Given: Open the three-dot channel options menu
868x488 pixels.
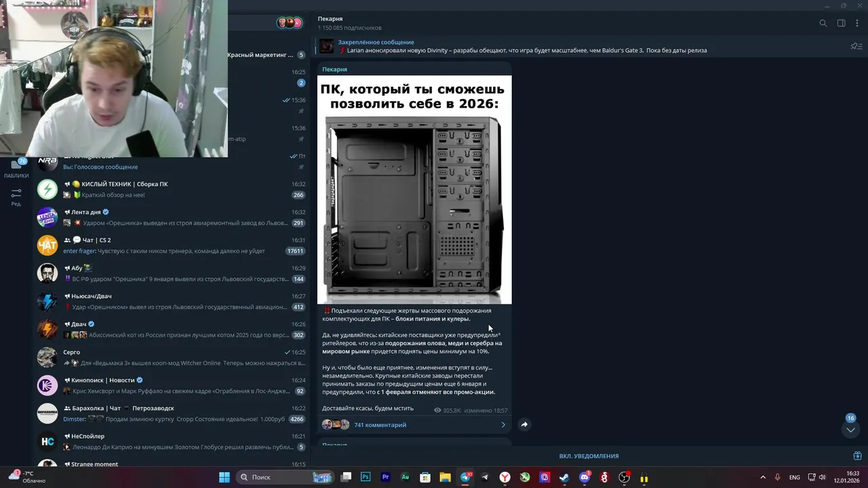Looking at the screenshot, I should [857, 23].
